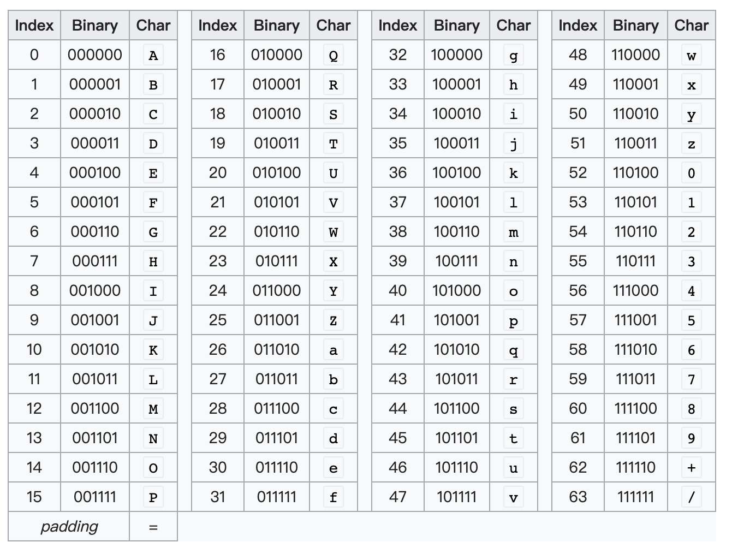Image resolution: width=738 pixels, height=560 pixels.
Task: Click the equals padding character box
Action: point(153,526)
